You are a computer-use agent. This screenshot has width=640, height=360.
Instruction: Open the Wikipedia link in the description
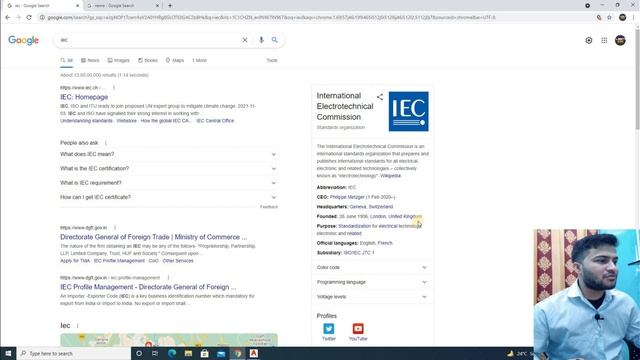(x=390, y=176)
